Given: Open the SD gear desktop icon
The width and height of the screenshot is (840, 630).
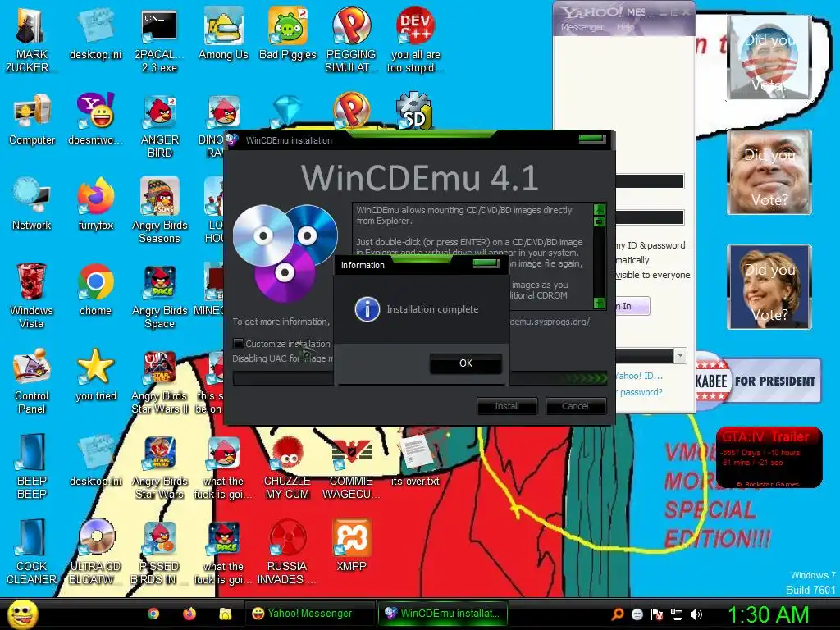Looking at the screenshot, I should (414, 111).
